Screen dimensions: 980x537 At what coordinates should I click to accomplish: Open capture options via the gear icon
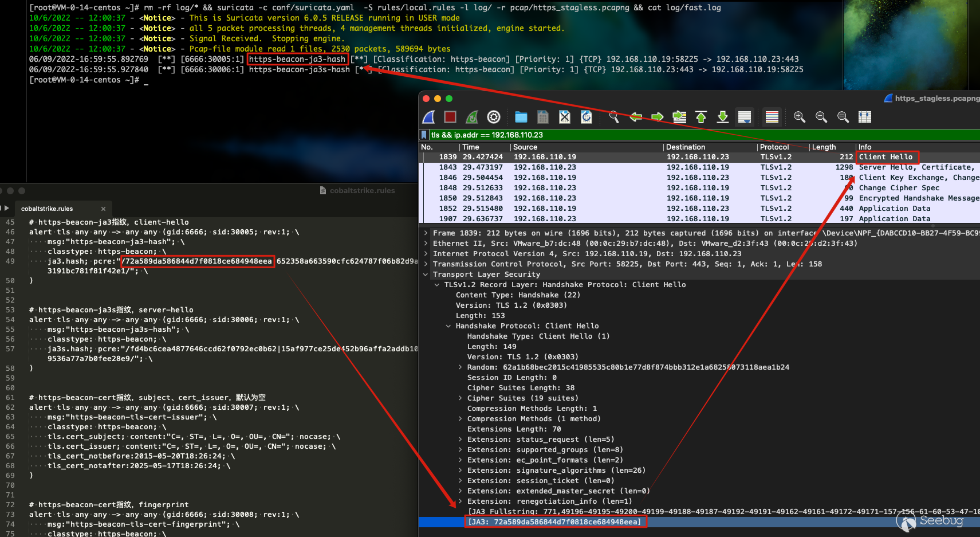pos(494,117)
